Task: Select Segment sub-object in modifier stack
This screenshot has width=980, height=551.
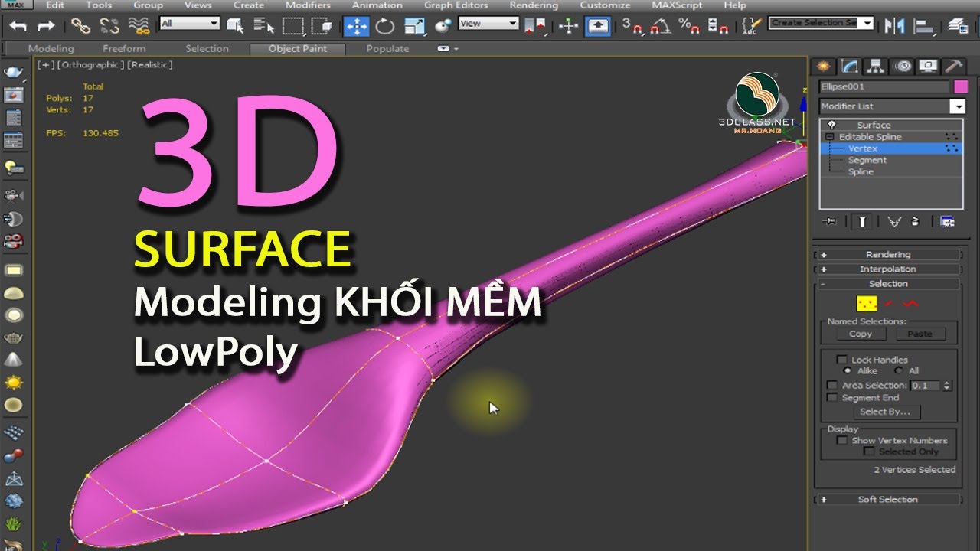Action: [x=867, y=160]
